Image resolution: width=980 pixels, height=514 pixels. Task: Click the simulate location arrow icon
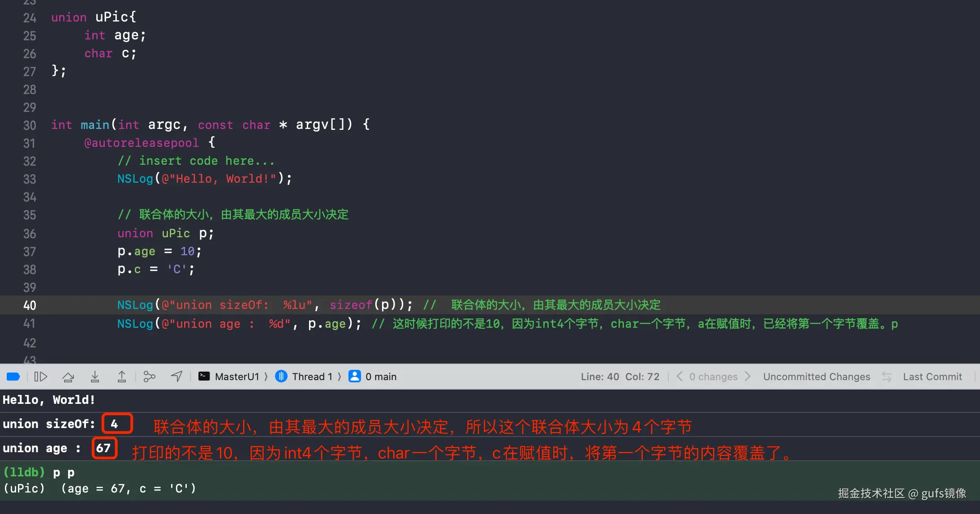click(176, 377)
